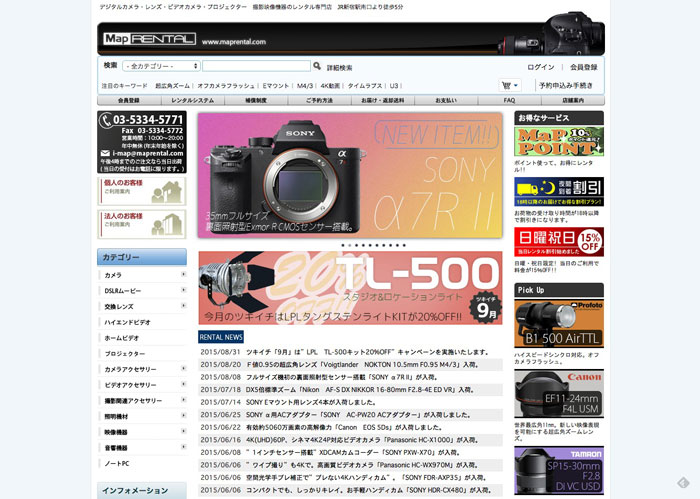Click the 超広角ズーム keyword link
The height and width of the screenshot is (499, 700).
coord(172,86)
